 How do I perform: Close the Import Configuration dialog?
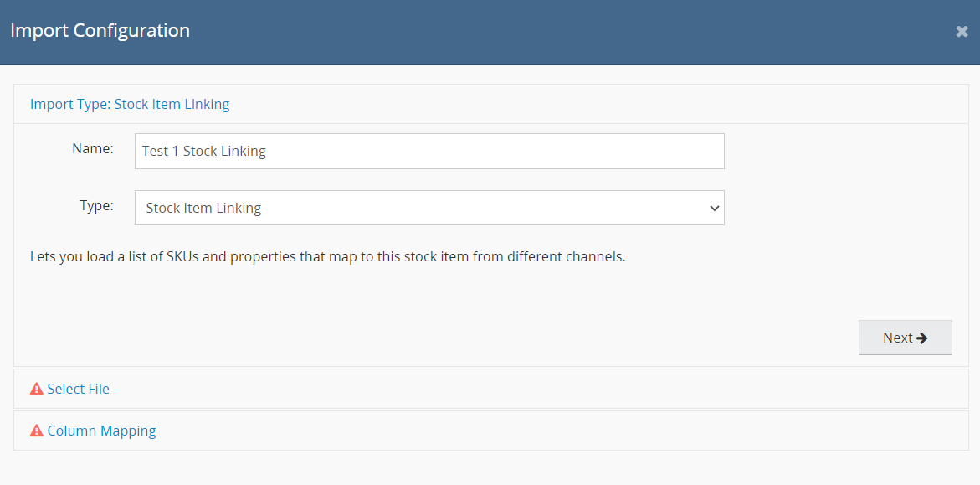tap(962, 32)
